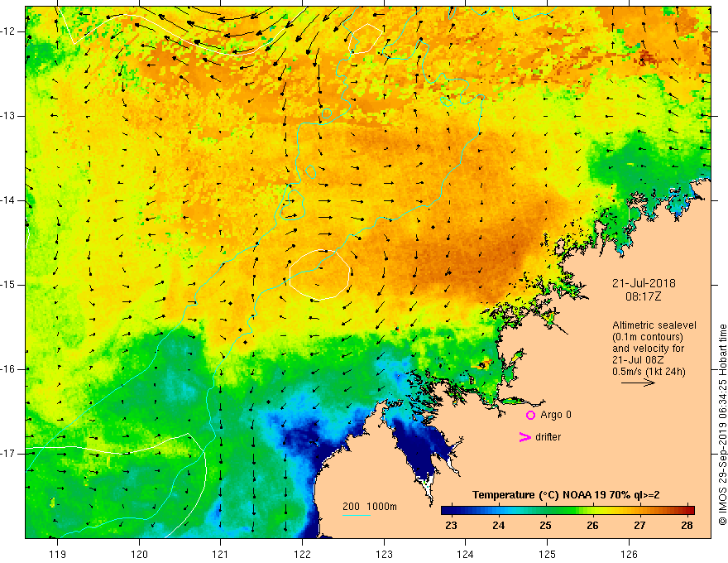
Task: Click longitude label 125 on bottom axis
Action: coord(548,554)
